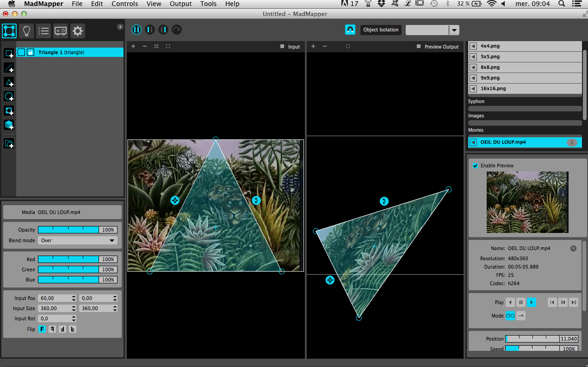Toggle visibility box of Triangle 1

click(x=21, y=53)
